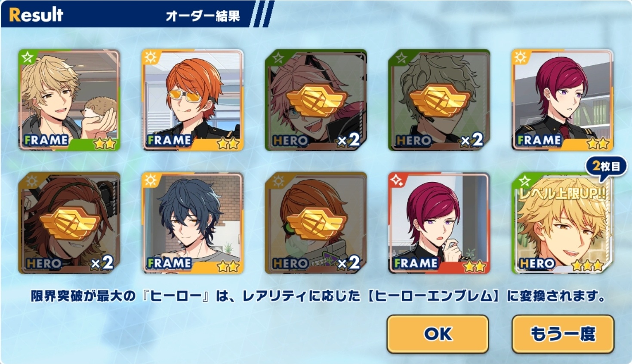Open the blond hedgehog FRAME card
632x364 pixels.
69,100
